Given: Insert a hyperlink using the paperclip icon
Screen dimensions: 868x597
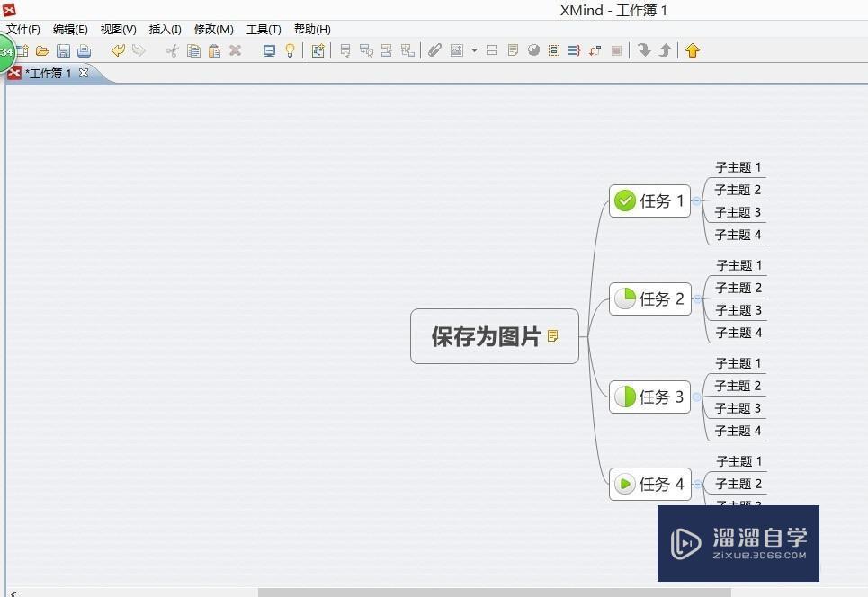Looking at the screenshot, I should 434,50.
